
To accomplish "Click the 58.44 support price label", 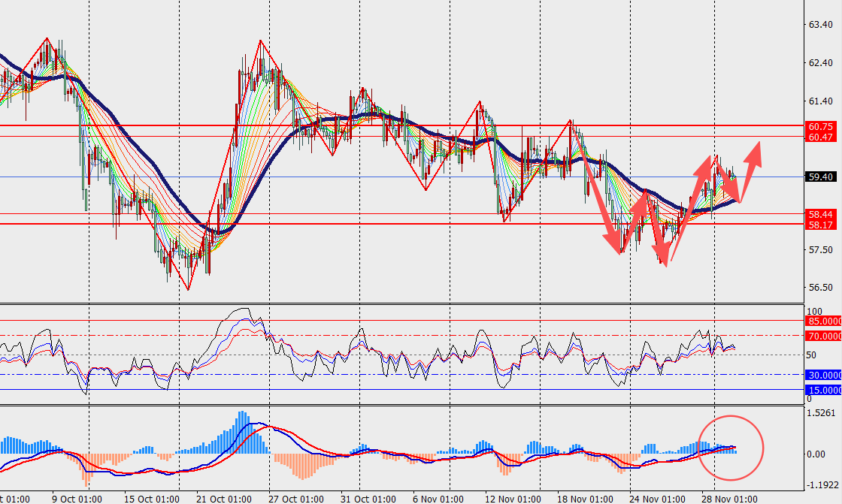I will pyautogui.click(x=819, y=214).
